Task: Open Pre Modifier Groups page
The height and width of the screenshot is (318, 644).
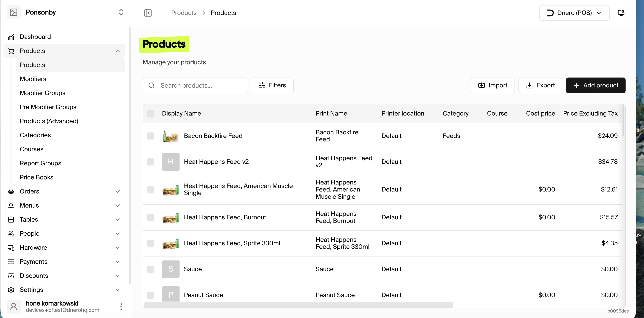Action: (48, 107)
